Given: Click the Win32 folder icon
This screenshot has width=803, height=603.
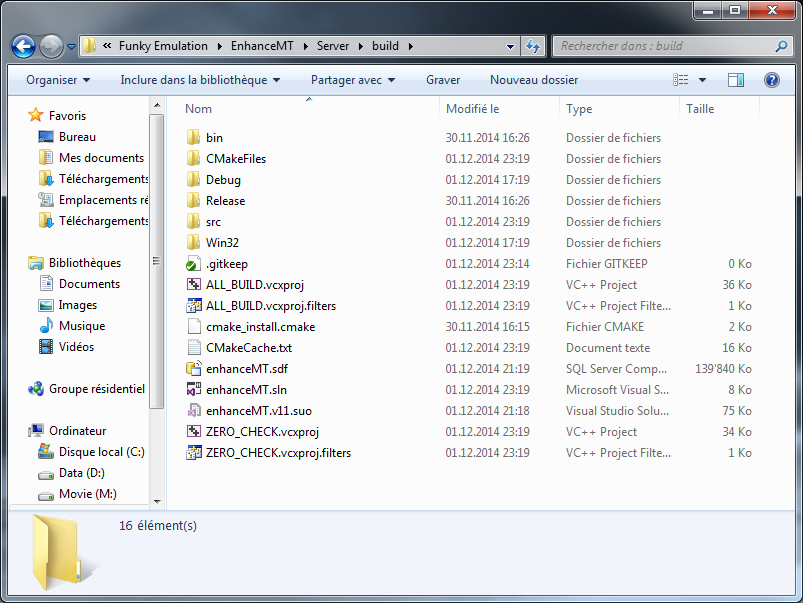Looking at the screenshot, I should (193, 243).
